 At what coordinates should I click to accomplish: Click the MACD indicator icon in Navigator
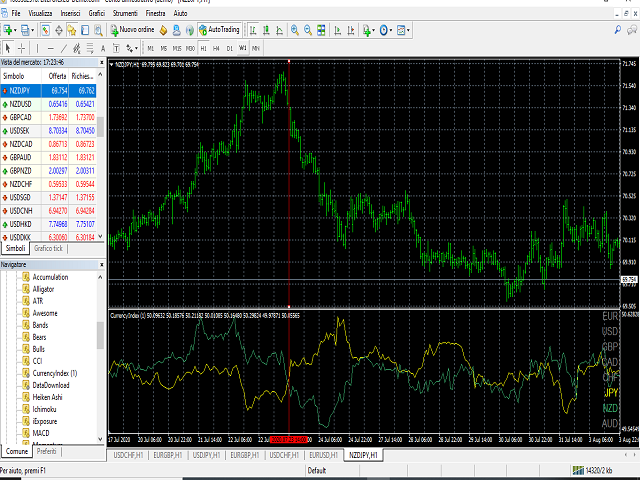(x=26, y=433)
